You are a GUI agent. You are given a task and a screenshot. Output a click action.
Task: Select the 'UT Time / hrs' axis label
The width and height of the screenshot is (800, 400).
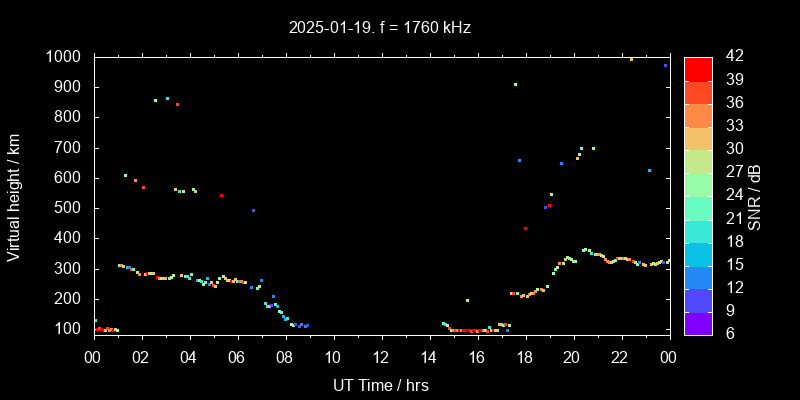tap(380, 384)
